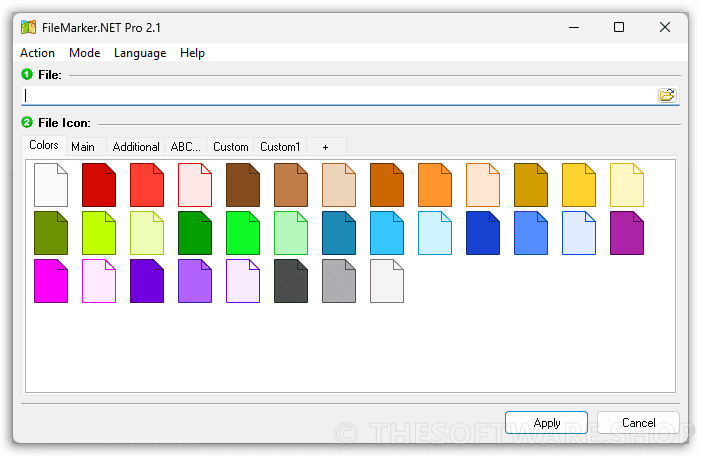Pick the pale cream yellow file icon
701x456 pixels.
[627, 185]
